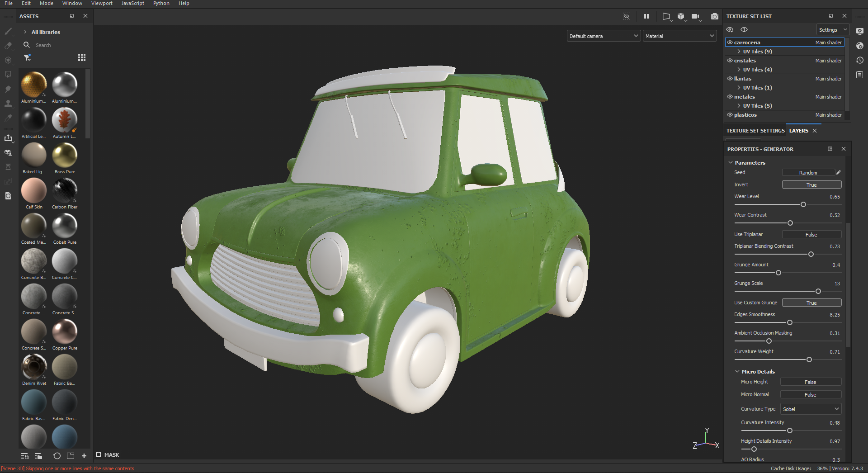Select the Brass Pure material thumbnail
The image size is (868, 473).
pos(65,156)
